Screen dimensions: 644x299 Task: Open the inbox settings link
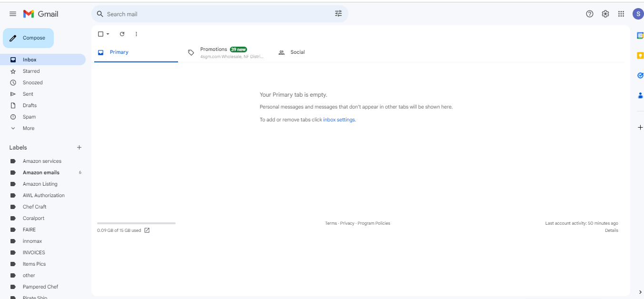pyautogui.click(x=339, y=120)
